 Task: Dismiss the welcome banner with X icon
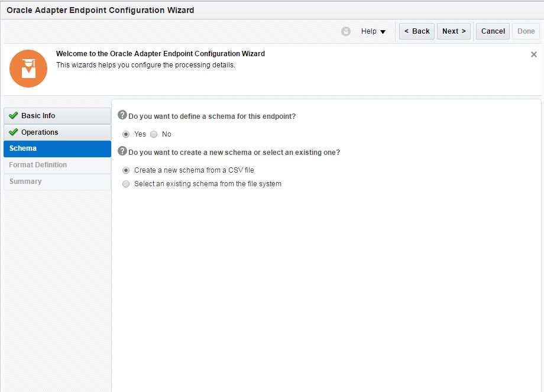point(534,54)
